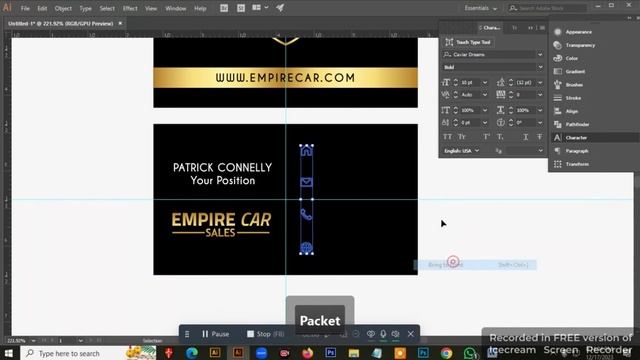Toggle Strikethrough formatting

click(540, 137)
